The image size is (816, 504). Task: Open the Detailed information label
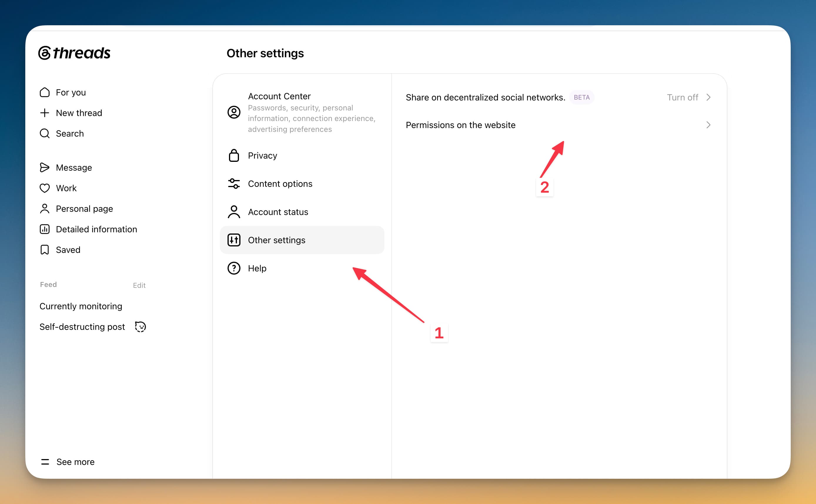click(96, 229)
